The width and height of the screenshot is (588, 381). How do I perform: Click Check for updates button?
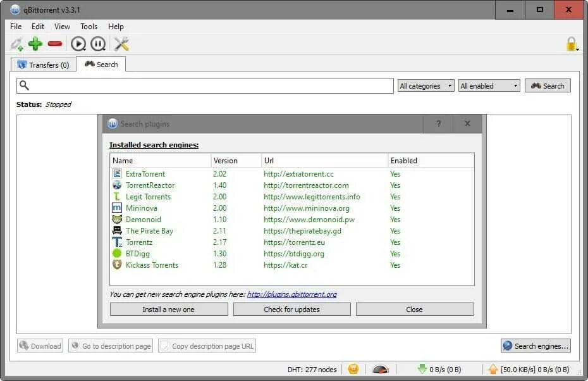[291, 309]
